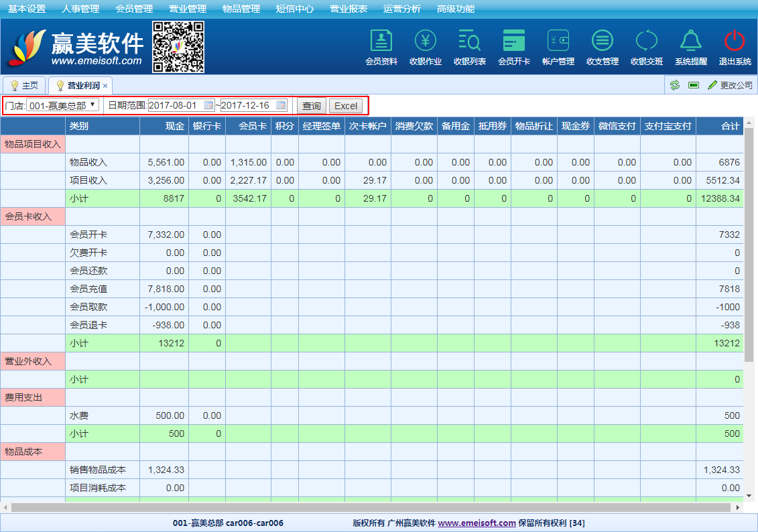Switch to the 主页 tab
758x532 pixels.
[24, 86]
